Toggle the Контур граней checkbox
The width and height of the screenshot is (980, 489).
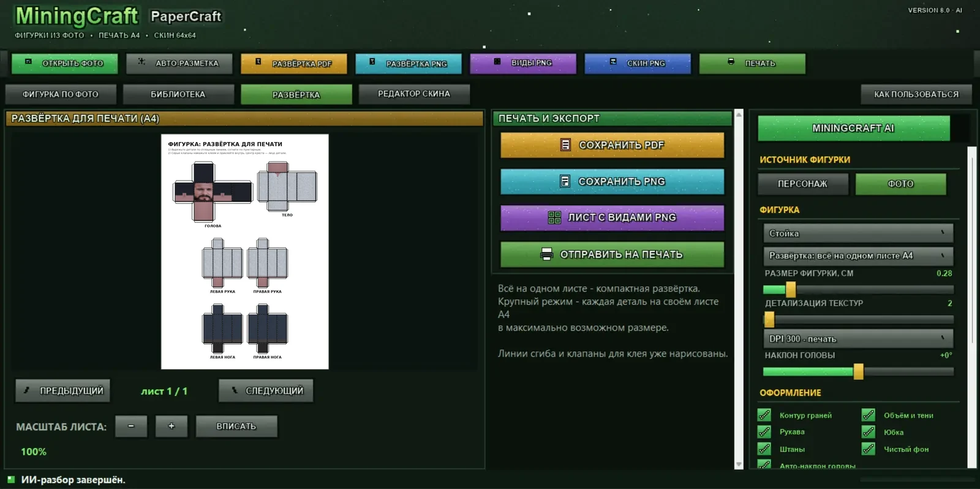tap(764, 415)
